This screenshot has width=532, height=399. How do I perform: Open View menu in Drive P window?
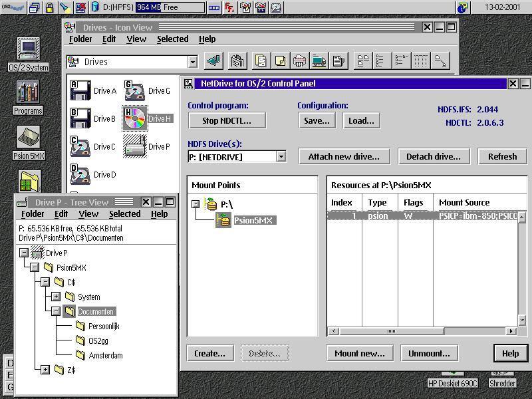tap(88, 214)
